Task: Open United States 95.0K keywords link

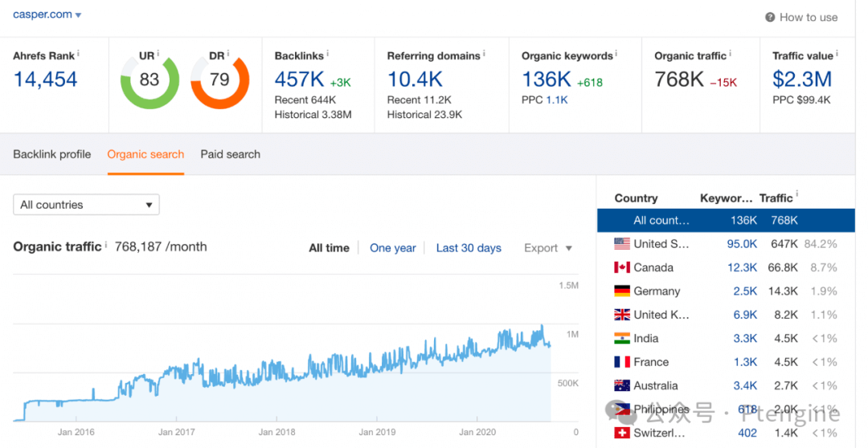Action: (742, 244)
